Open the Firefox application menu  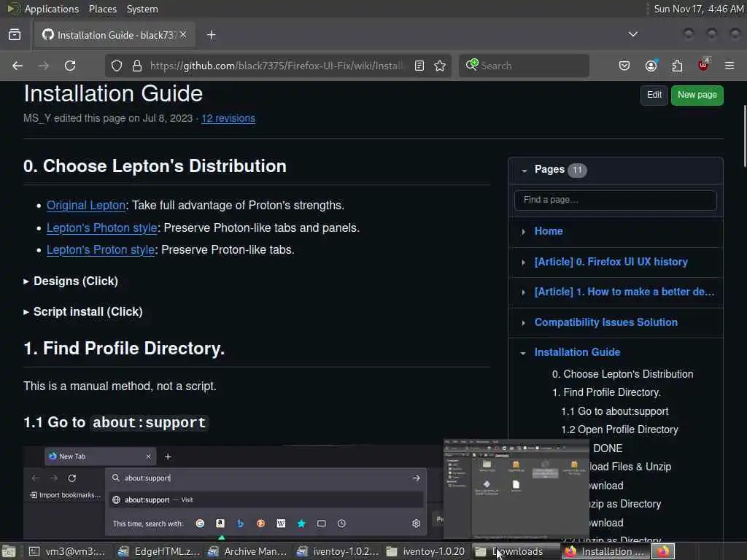point(729,66)
